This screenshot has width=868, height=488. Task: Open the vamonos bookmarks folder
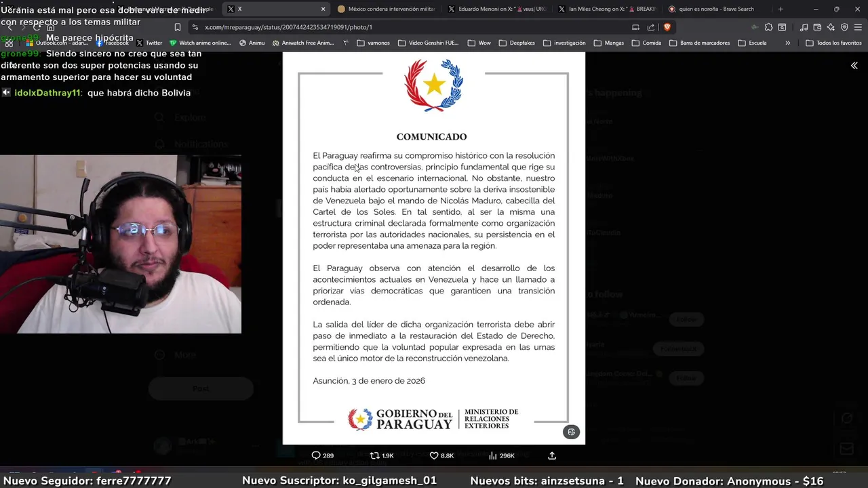click(373, 43)
